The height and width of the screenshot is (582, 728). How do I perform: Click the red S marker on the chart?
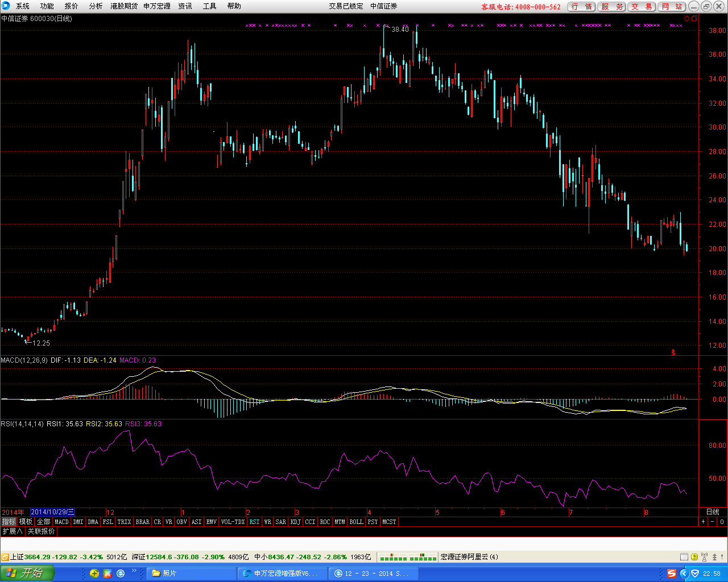pos(673,352)
